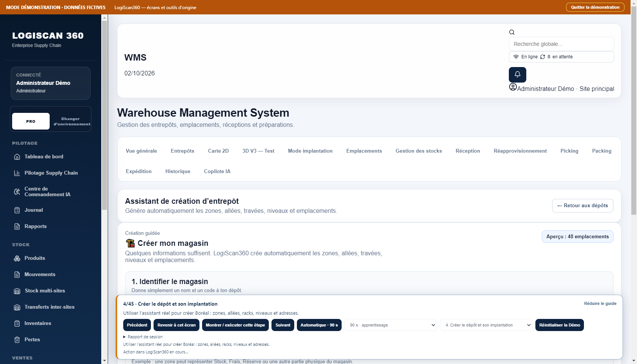Click the Stock multi-sites warehouse icon
This screenshot has width=637, height=364.
17,291
